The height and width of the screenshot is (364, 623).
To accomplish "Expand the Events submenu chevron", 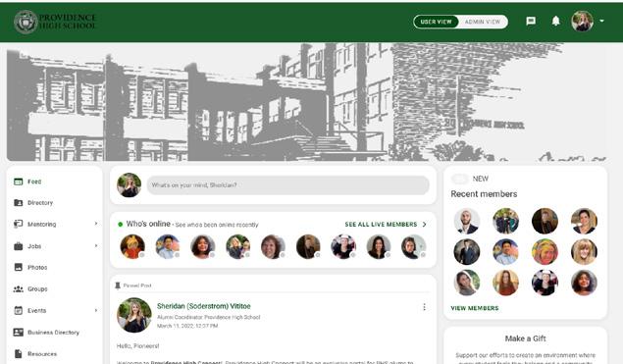I will (96, 310).
